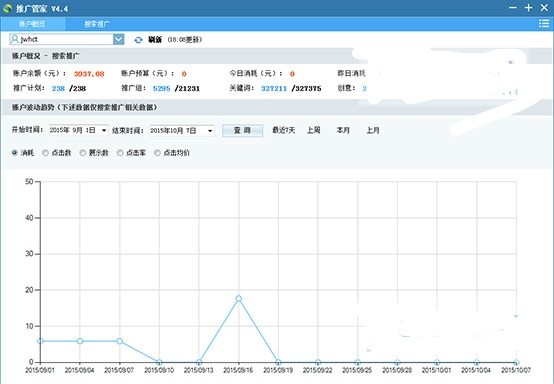Click the 推广计划 count 238
The width and height of the screenshot is (554, 384).
coord(58,88)
